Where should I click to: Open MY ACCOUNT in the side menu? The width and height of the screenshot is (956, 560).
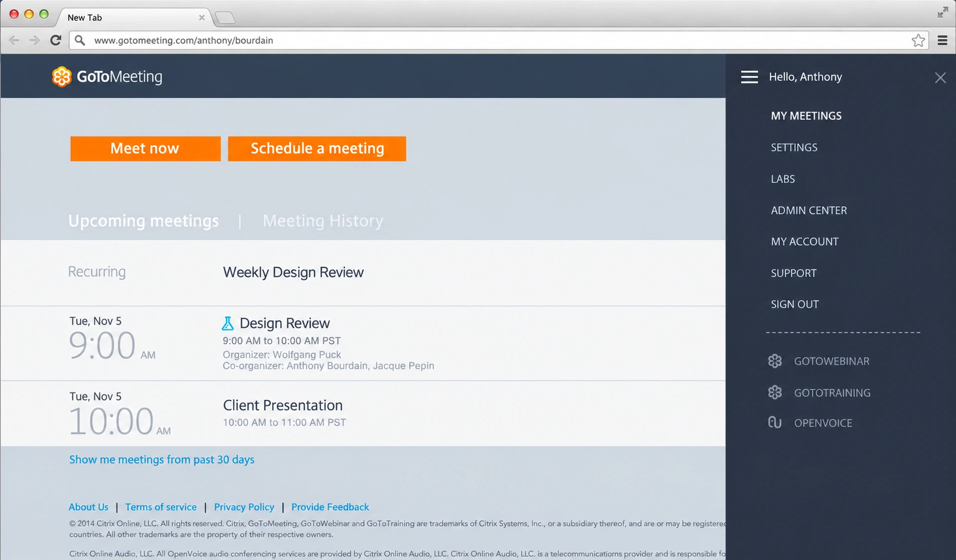pos(805,241)
